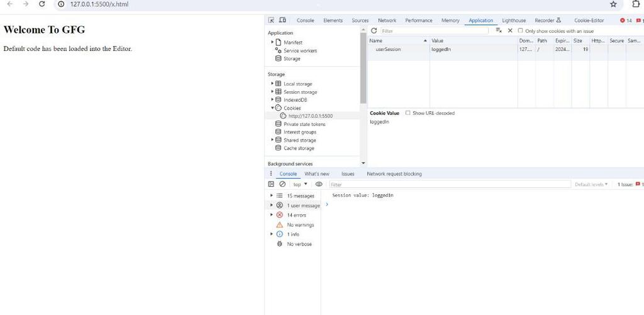Select the userSession cookie row
Viewport: 644px width, 315px height.
coord(506,49)
